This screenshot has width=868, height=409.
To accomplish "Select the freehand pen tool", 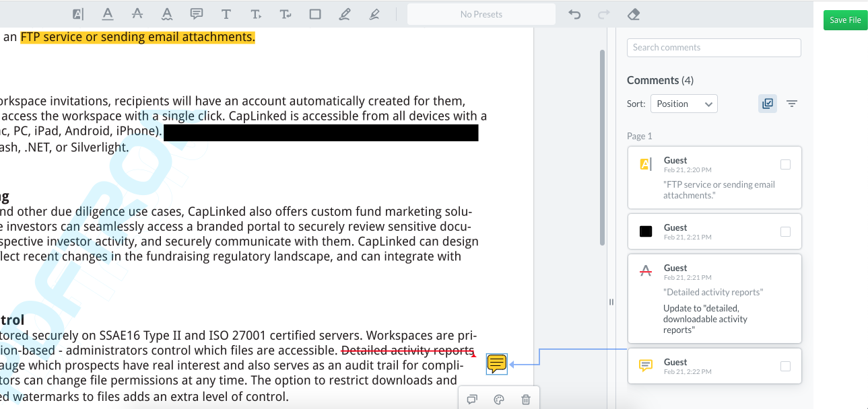I will pyautogui.click(x=345, y=14).
